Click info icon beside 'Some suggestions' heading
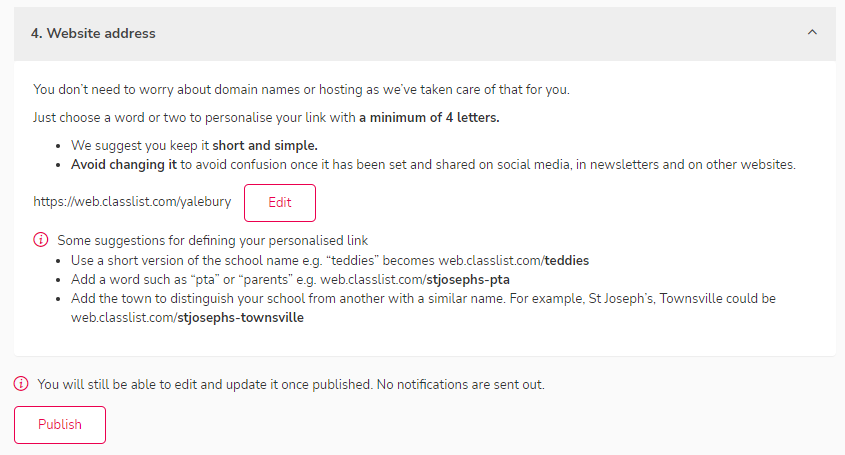This screenshot has height=455, width=845. (x=41, y=239)
